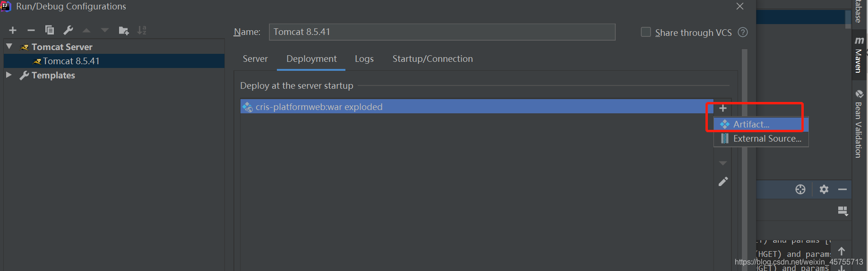Click locate target crosshair icon in IDE panel

(x=800, y=189)
